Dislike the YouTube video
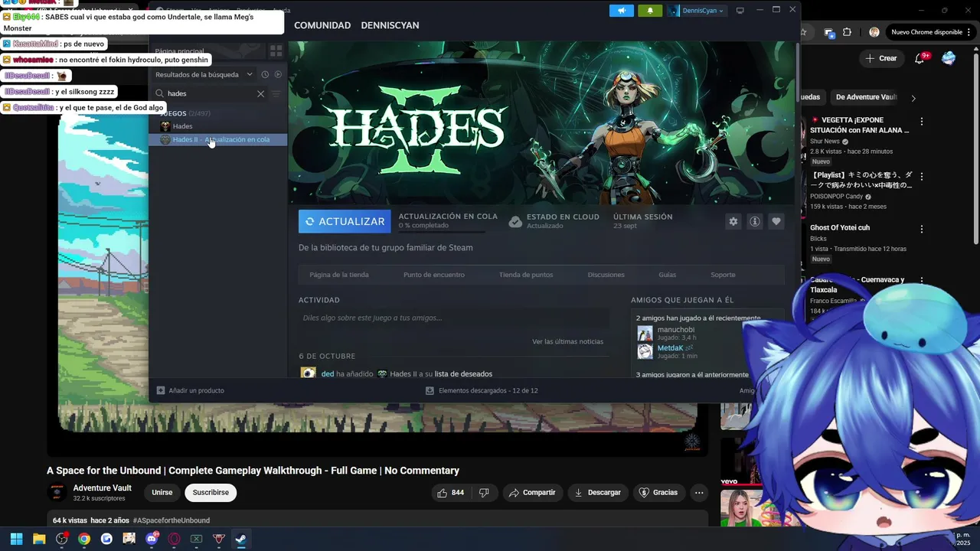The height and width of the screenshot is (551, 980). pyautogui.click(x=484, y=493)
